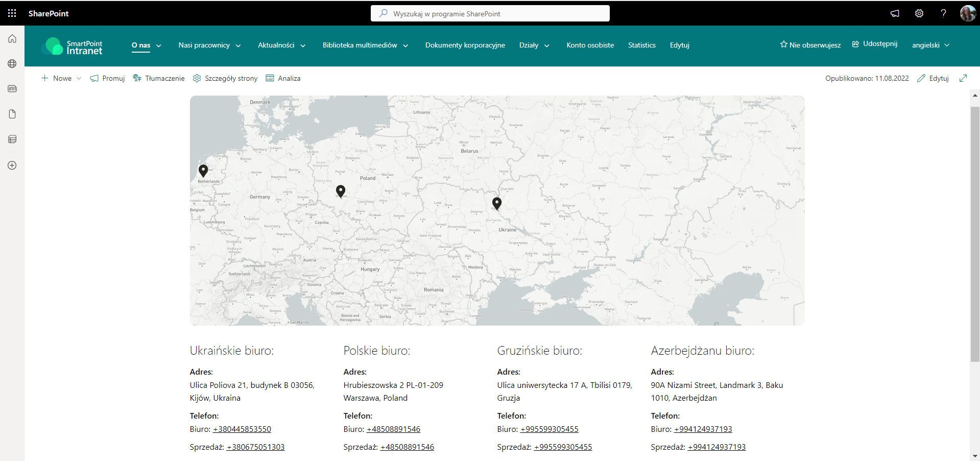Open the settings gear icon

[919, 13]
